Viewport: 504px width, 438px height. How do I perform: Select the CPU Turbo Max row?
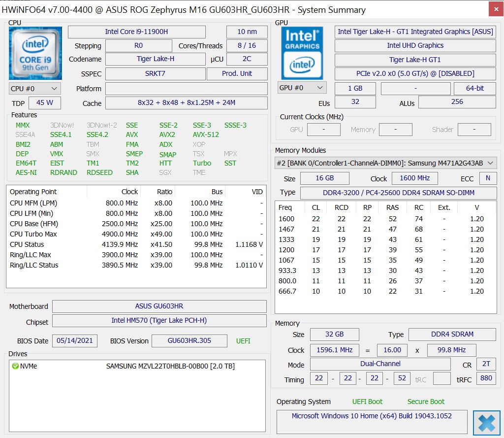click(x=136, y=234)
